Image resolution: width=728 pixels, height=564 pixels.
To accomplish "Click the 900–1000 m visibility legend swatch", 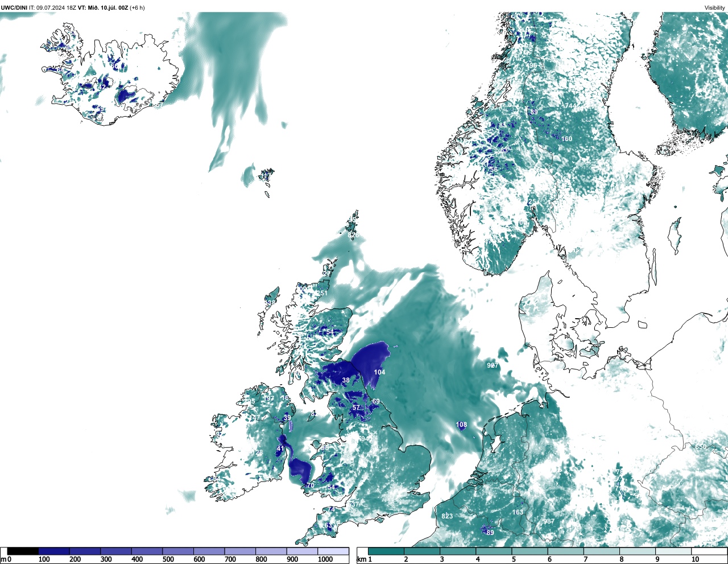I will tap(302, 551).
